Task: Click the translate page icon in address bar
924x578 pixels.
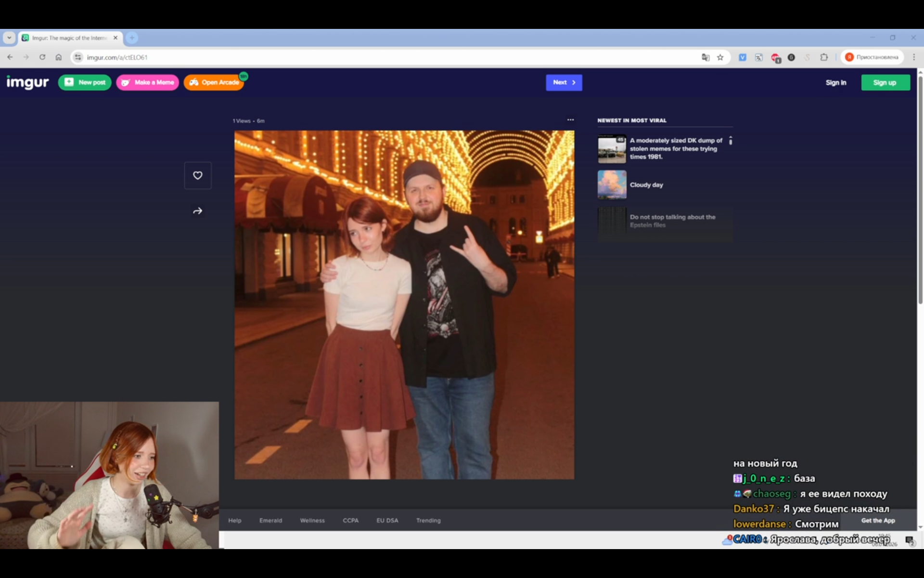Action: 706,57
